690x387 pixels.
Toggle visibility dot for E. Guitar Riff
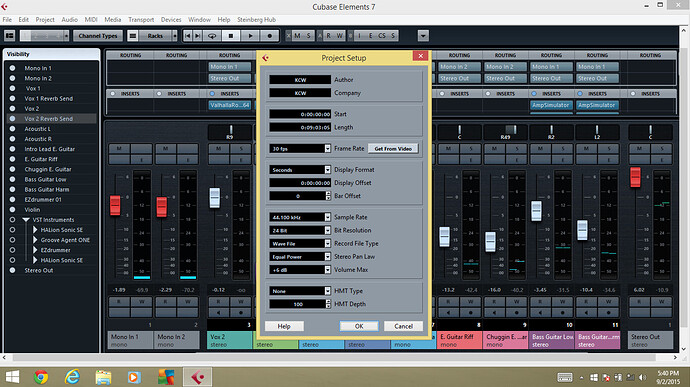pyautogui.click(x=12, y=159)
